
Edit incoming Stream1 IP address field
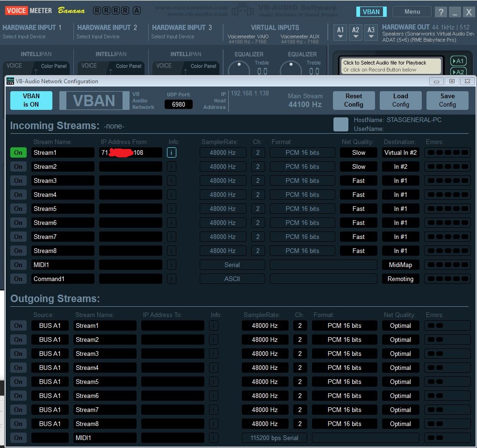click(130, 152)
